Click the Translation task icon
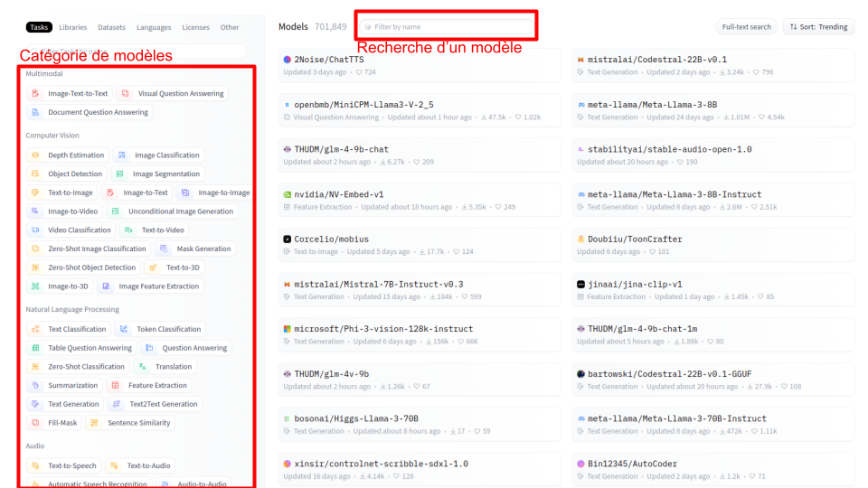The height and width of the screenshot is (488, 868). [143, 367]
